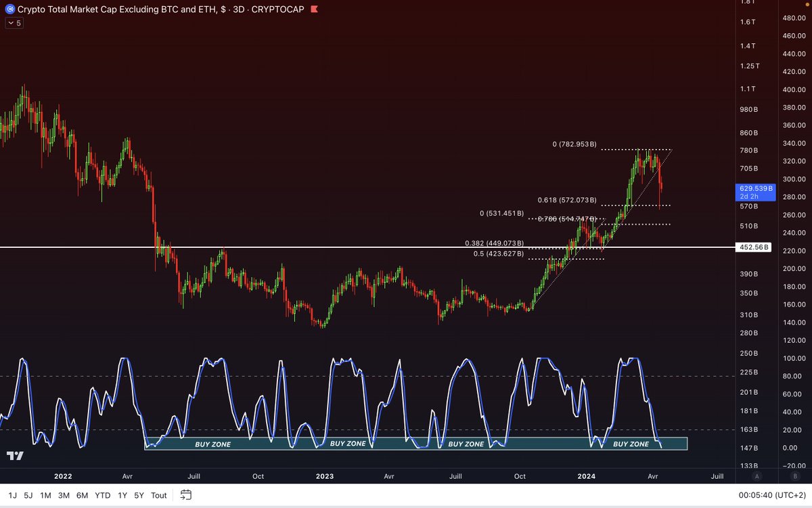This screenshot has height=508, width=812.
Task: Click the Fibonacci label 0.618 (572.073 B)
Action: click(567, 200)
